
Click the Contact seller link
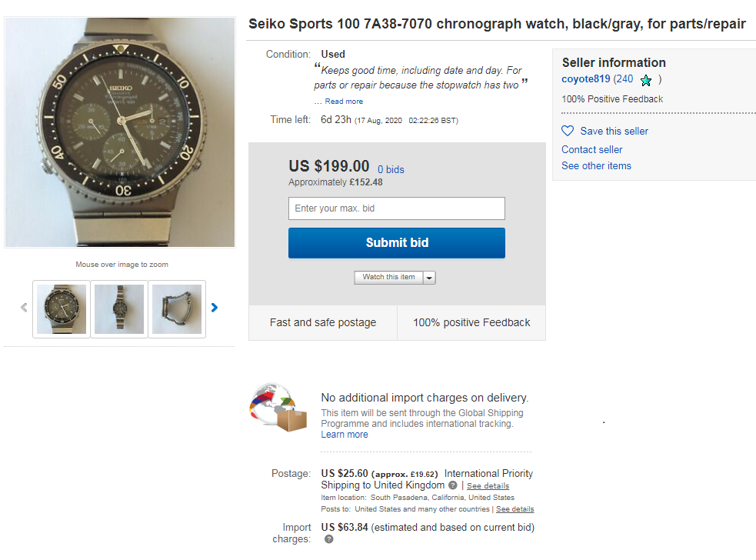tap(591, 150)
